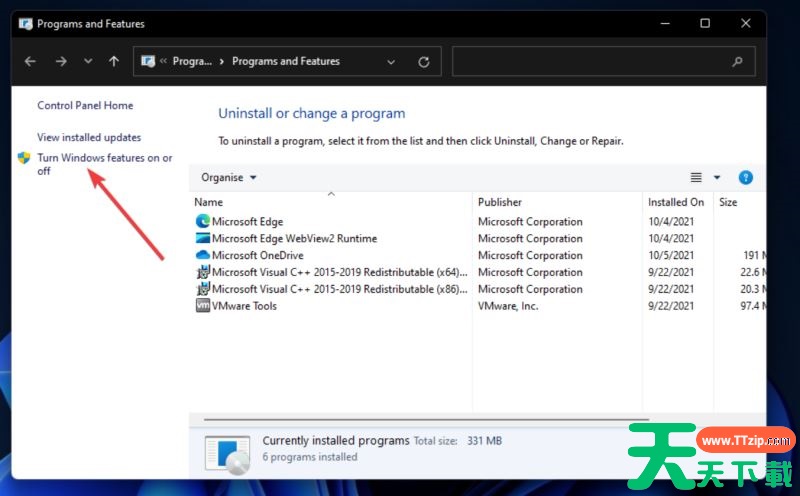
Task: Click the 10/4/2021 date in the Microsoft Edge row
Action: (671, 221)
